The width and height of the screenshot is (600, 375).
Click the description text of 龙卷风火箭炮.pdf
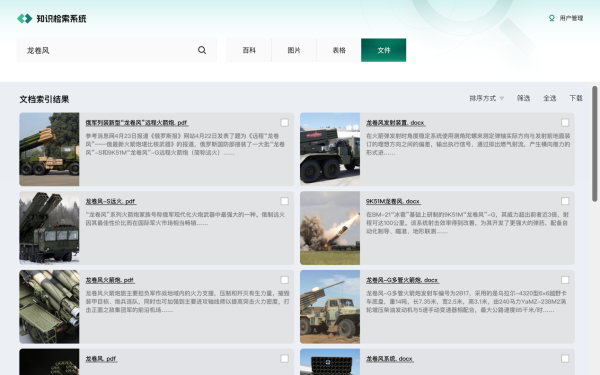point(188,302)
